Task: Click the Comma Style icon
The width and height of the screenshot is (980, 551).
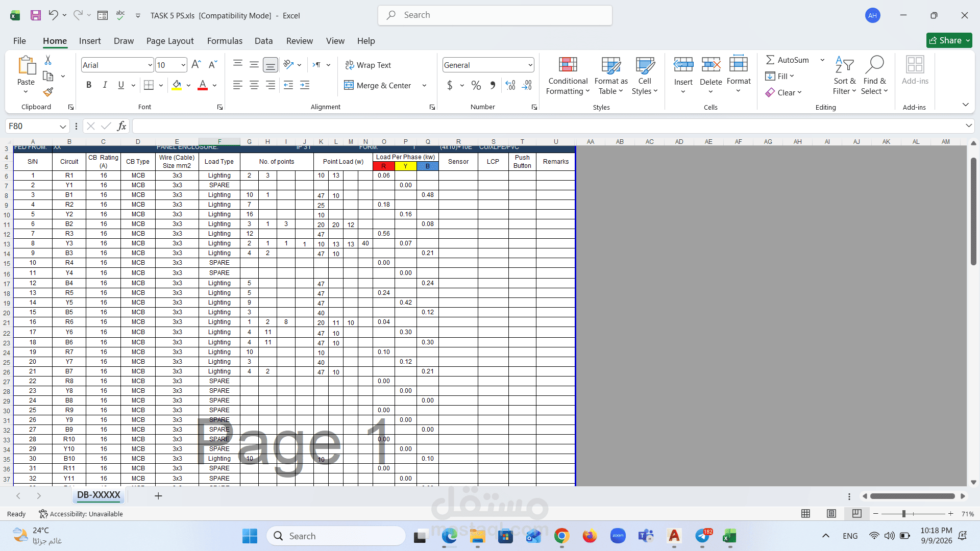Action: point(493,85)
